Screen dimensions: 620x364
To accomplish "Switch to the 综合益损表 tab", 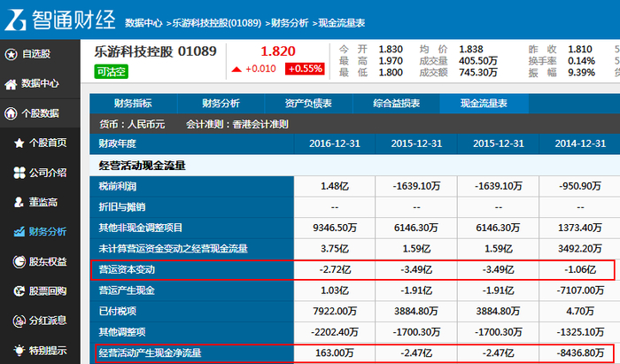I will (x=396, y=104).
